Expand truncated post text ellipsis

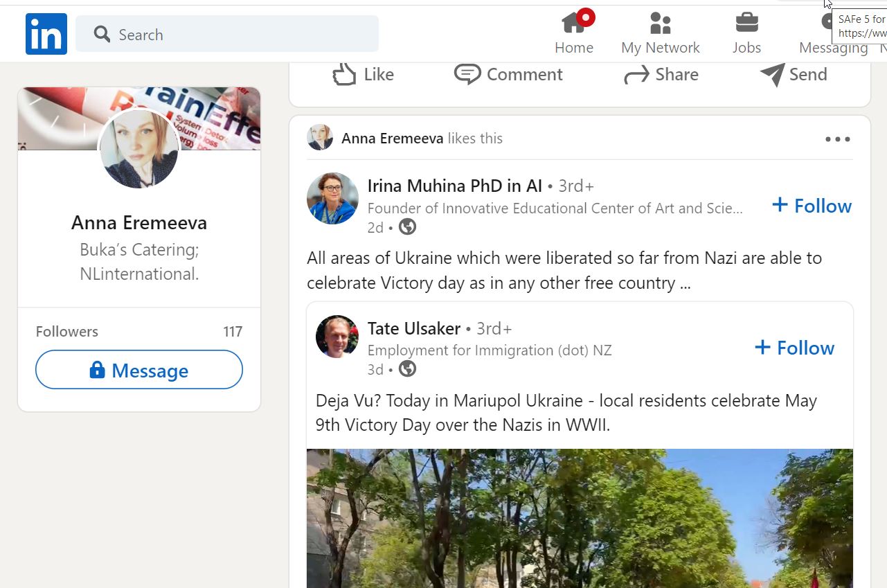pyautogui.click(x=685, y=284)
